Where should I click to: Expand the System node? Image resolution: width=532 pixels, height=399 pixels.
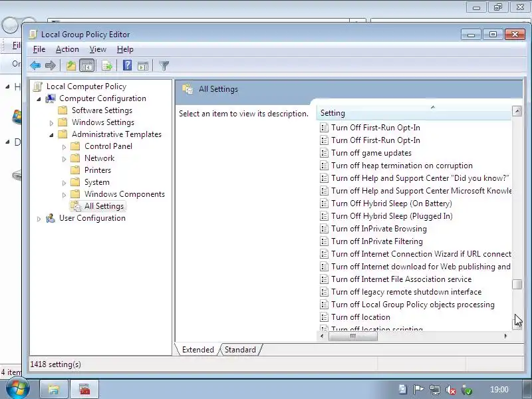[x=64, y=183]
